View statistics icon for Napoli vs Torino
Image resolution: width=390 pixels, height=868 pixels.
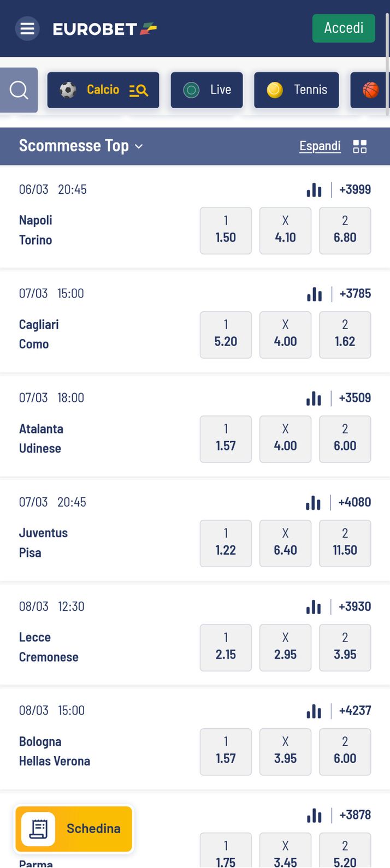coord(314,189)
